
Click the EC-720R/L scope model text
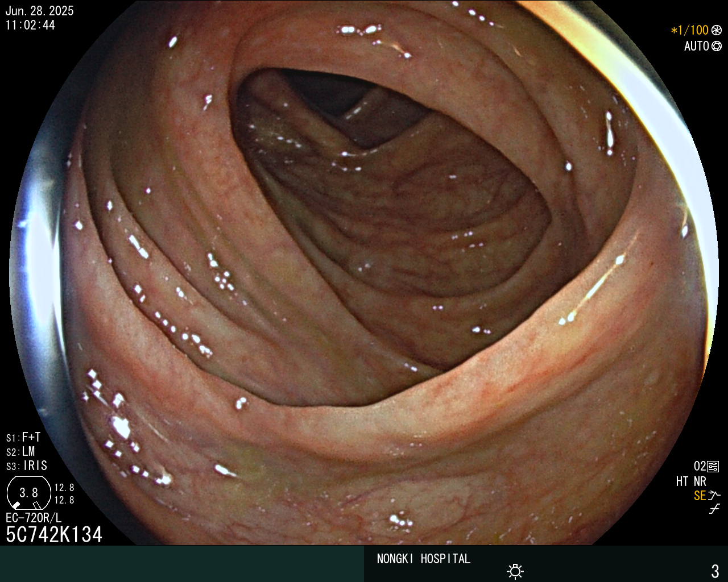click(34, 518)
